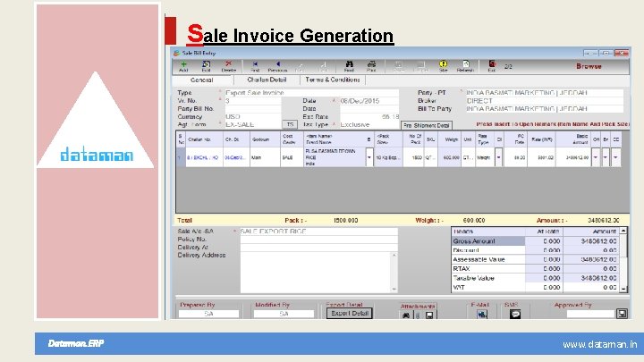This screenshot has width=644, height=362.
Task: Click the Export Detail button
Action: tap(350, 313)
